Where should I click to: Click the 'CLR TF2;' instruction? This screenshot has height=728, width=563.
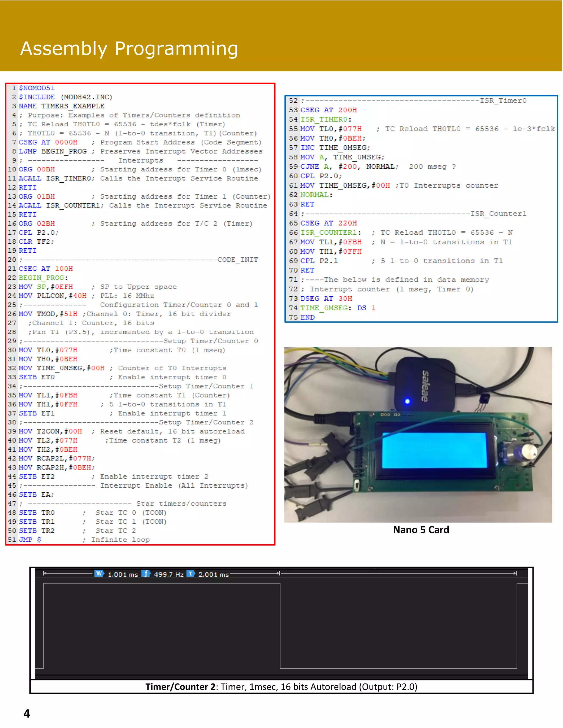36,242
